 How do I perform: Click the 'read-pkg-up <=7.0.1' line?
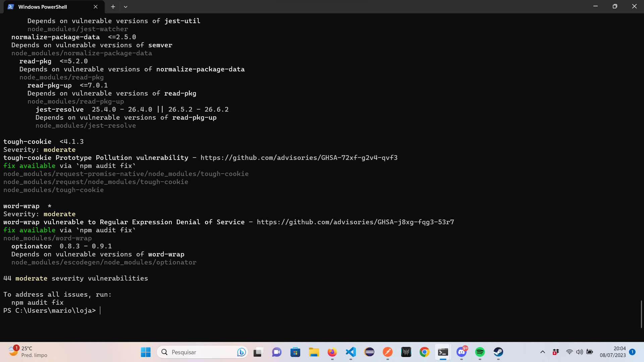click(68, 85)
